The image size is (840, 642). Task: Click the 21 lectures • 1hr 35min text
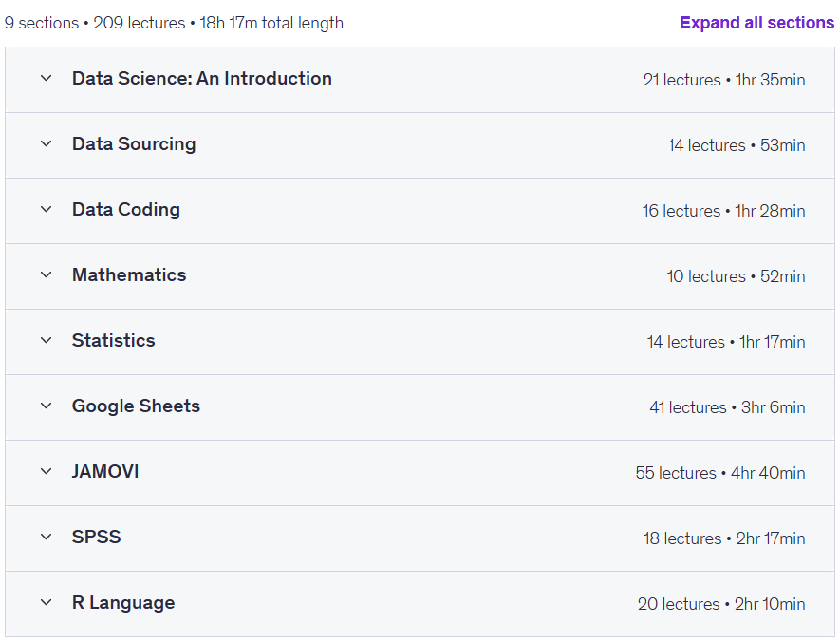[724, 80]
